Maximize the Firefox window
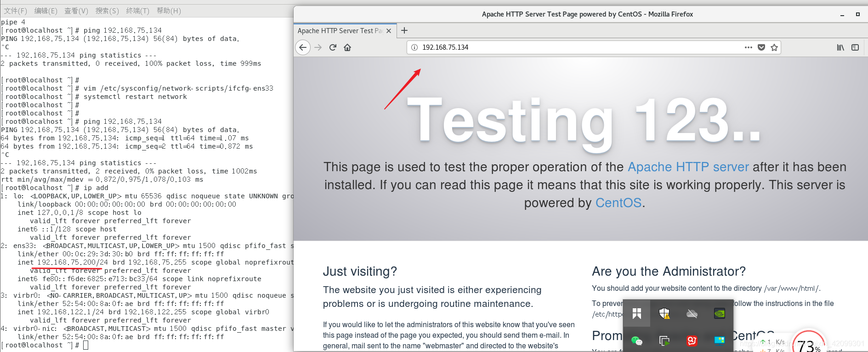The height and width of the screenshot is (352, 868). [x=857, y=15]
